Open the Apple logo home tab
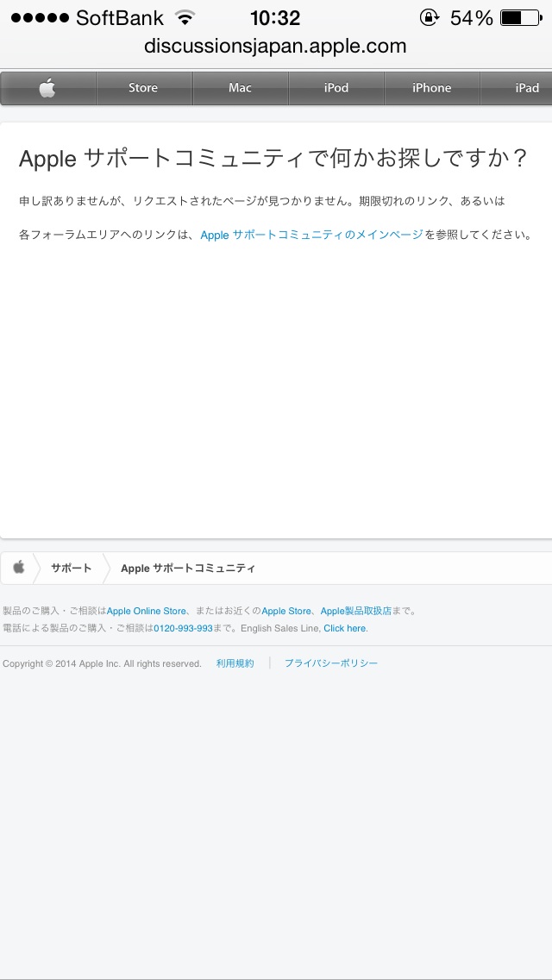The width and height of the screenshot is (552, 980). [x=48, y=88]
